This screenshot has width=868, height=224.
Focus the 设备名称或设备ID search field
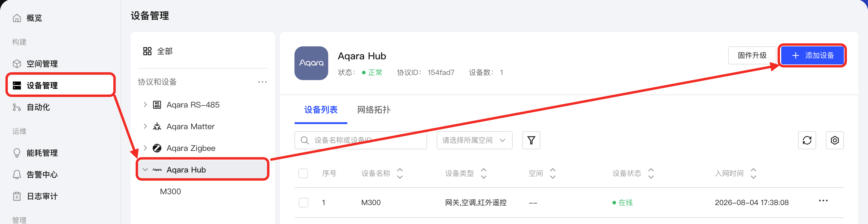(360, 140)
